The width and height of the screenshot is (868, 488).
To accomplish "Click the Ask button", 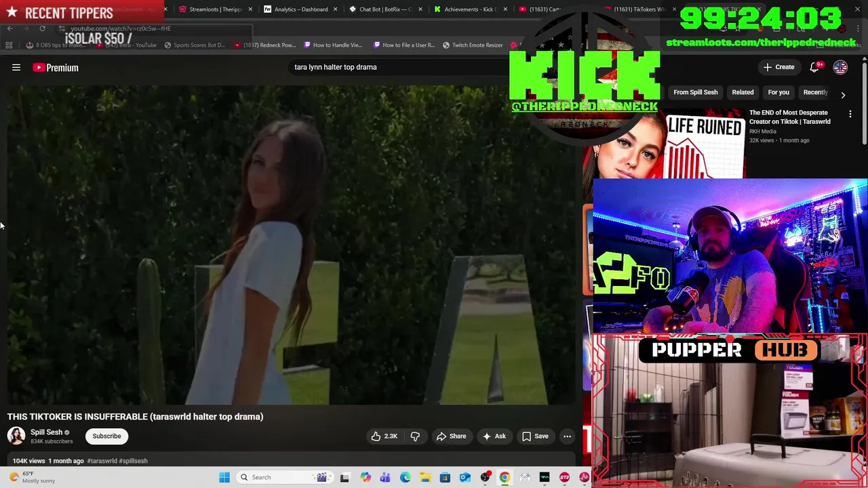I will click(494, 436).
